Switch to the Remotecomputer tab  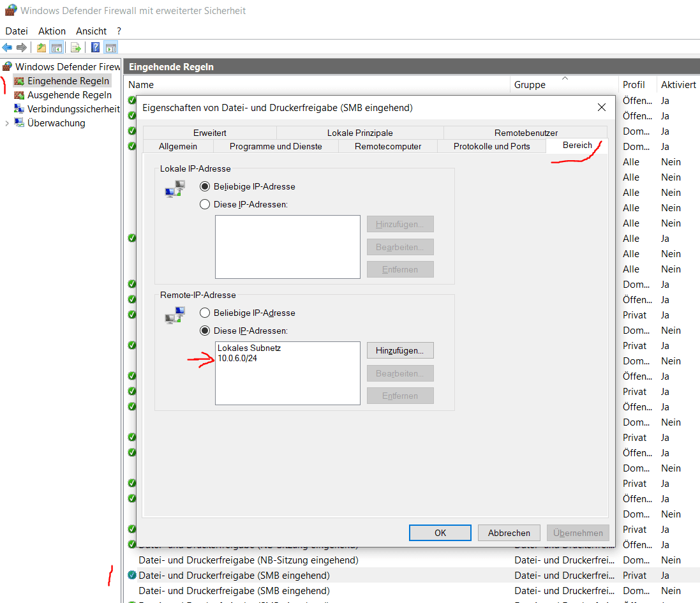click(387, 146)
